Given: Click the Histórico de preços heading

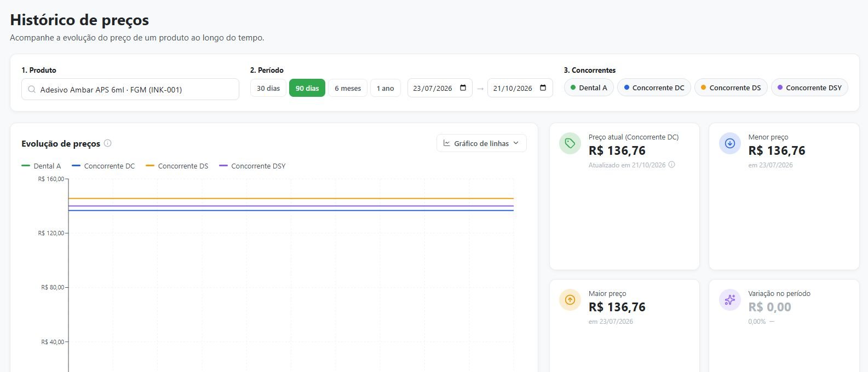Looking at the screenshot, I should tap(79, 20).
